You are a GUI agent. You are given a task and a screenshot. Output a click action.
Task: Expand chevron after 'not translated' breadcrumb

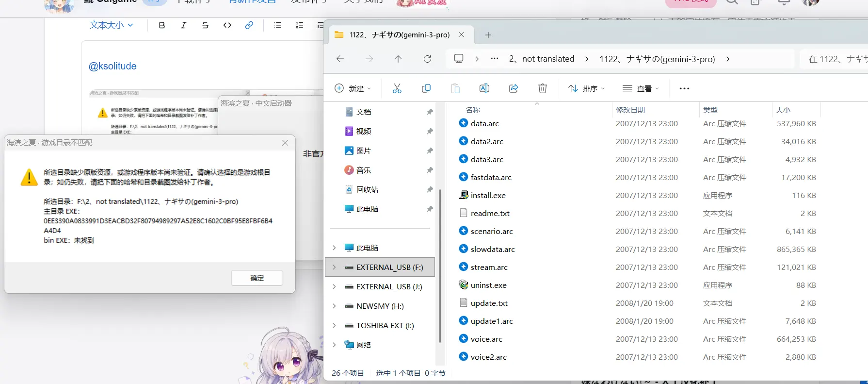point(587,59)
